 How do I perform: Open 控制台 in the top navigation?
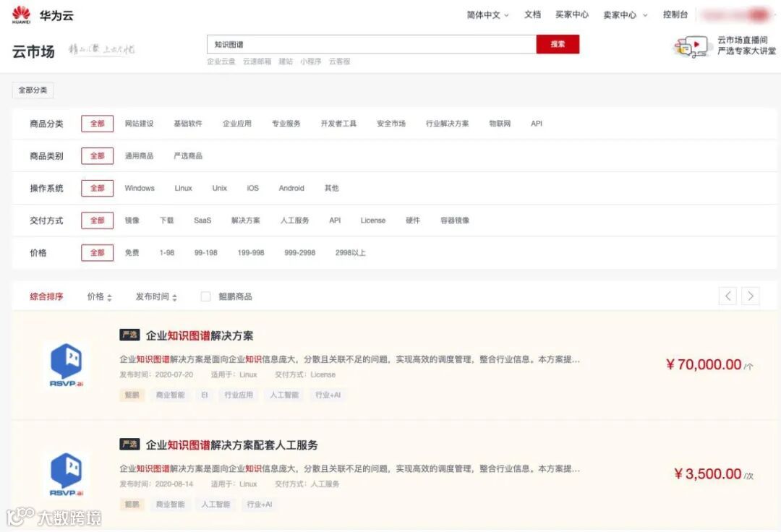(x=675, y=15)
